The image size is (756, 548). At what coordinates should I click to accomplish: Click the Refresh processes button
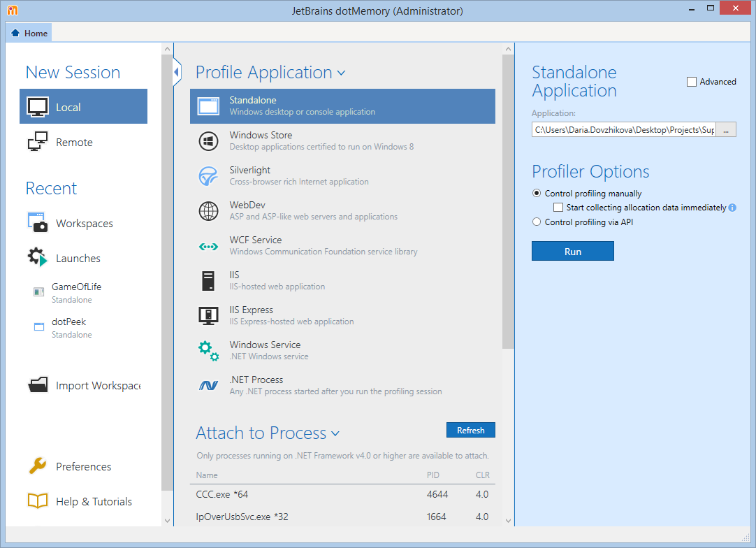tap(470, 430)
